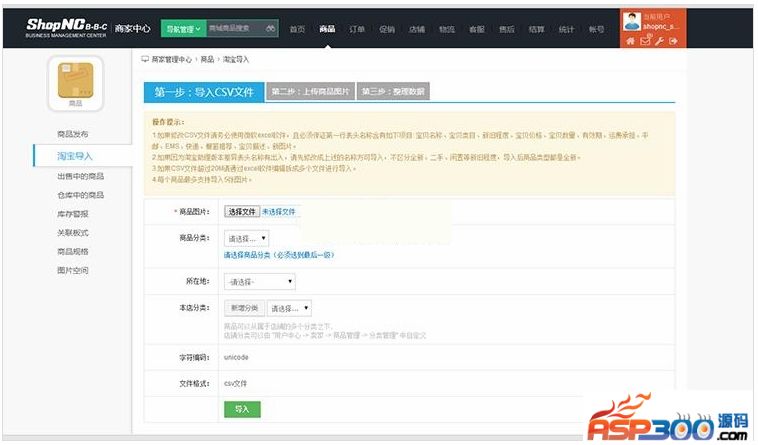Open the 客服 nav item
The height and width of the screenshot is (445, 758).
tap(477, 29)
